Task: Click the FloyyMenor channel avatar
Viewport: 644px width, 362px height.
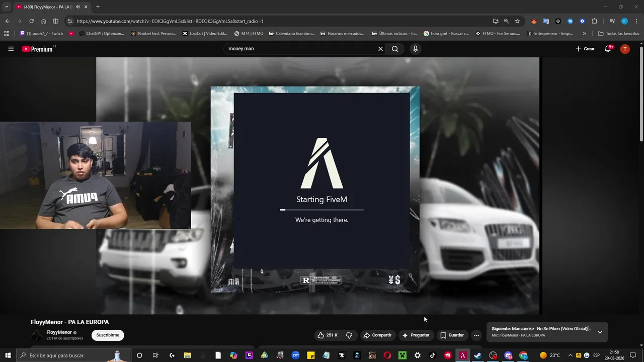Action: [x=37, y=335]
